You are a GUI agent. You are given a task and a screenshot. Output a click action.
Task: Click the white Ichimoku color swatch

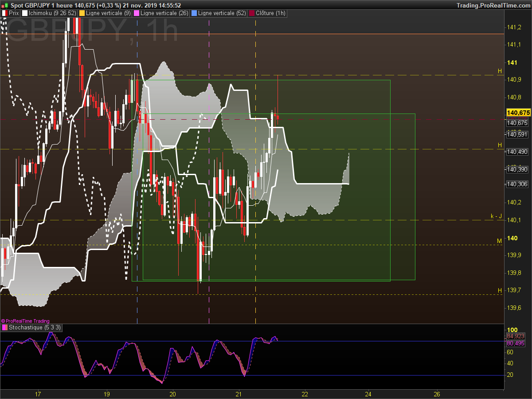tap(24, 13)
